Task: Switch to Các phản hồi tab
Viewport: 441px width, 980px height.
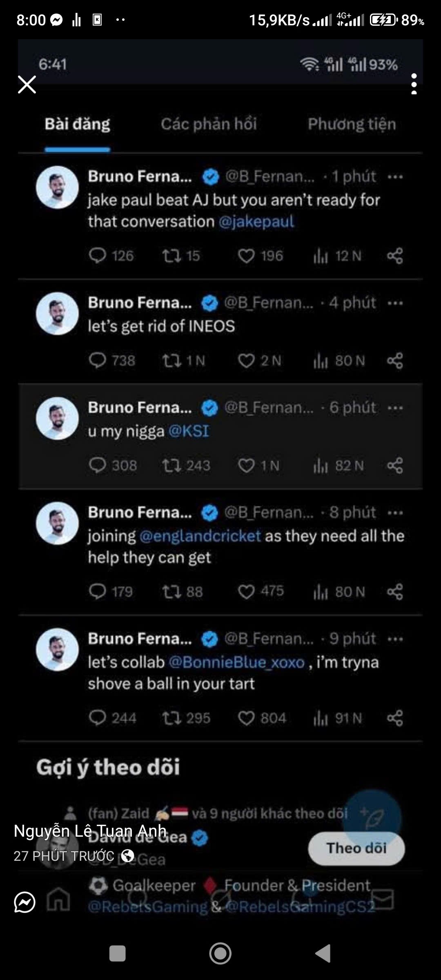Action: click(209, 124)
